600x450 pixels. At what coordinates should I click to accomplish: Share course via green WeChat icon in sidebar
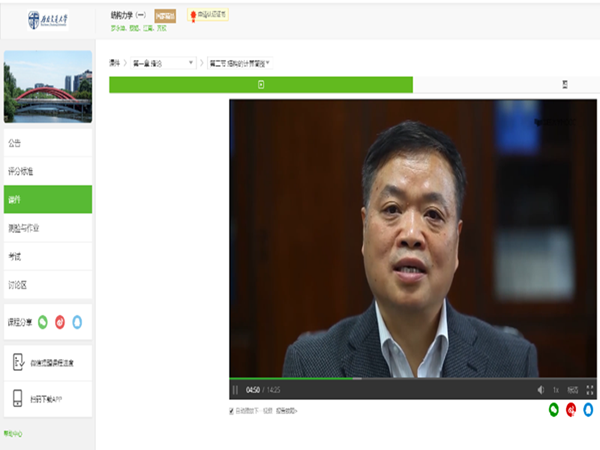(x=43, y=323)
